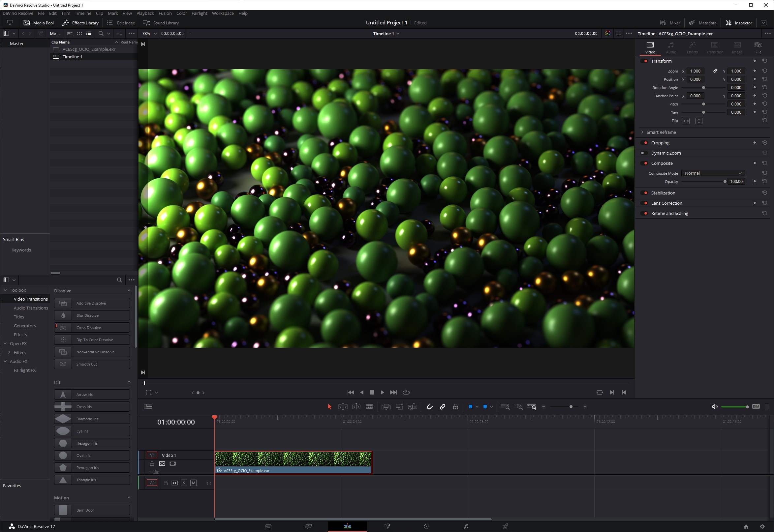Mute audio track A1
The width and height of the screenshot is (774, 532).
[193, 483]
